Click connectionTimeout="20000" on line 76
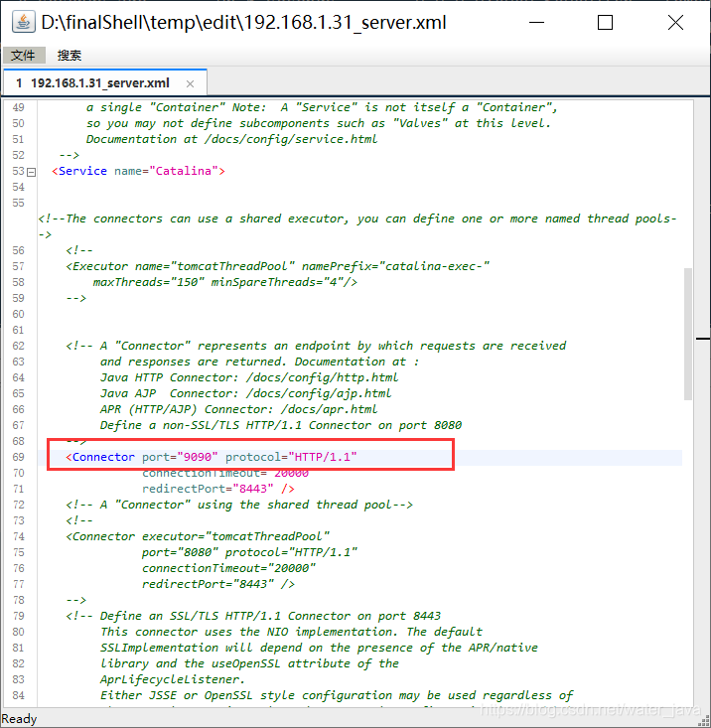Viewport: 711px width, 728px height. [228, 568]
